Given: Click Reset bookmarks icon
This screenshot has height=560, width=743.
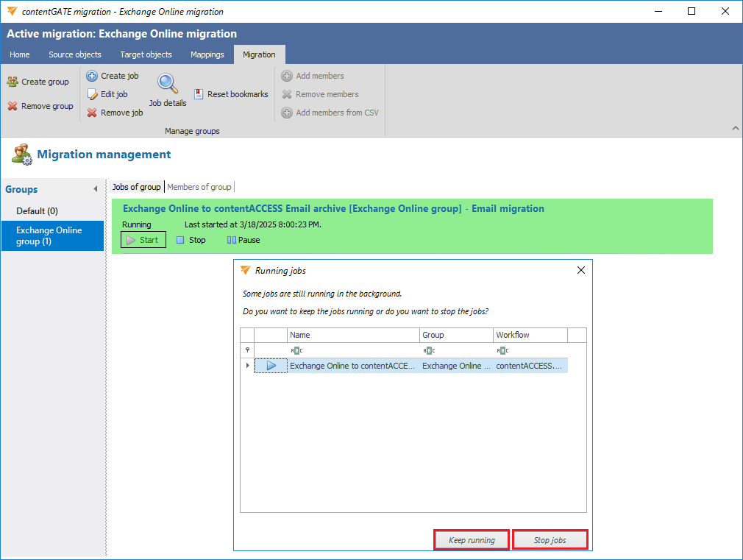Looking at the screenshot, I should (x=199, y=94).
